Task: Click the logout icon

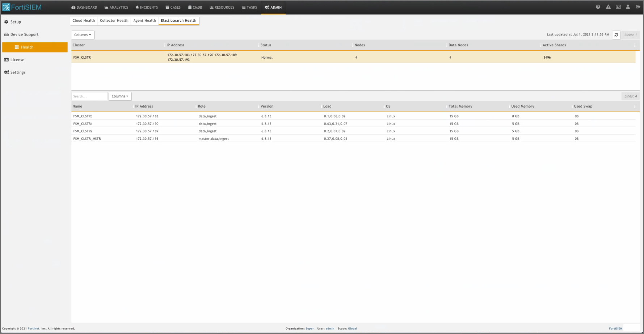Action: point(638,7)
